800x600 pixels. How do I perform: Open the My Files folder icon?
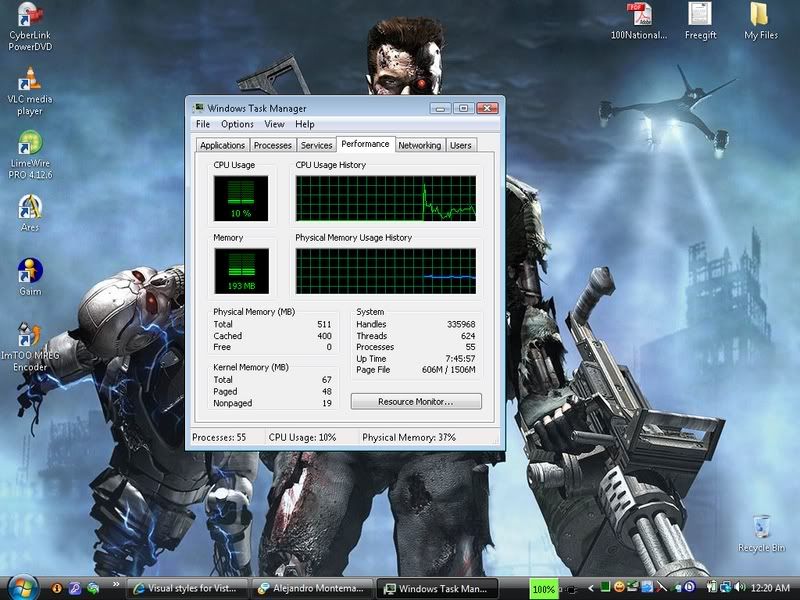761,15
